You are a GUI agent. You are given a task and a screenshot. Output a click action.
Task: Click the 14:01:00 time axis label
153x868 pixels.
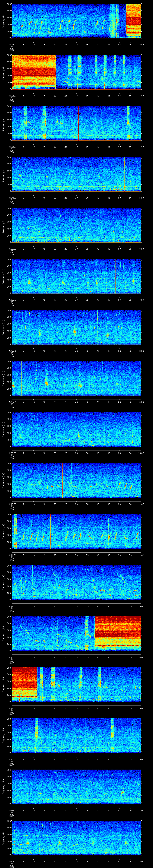[12, 44]
